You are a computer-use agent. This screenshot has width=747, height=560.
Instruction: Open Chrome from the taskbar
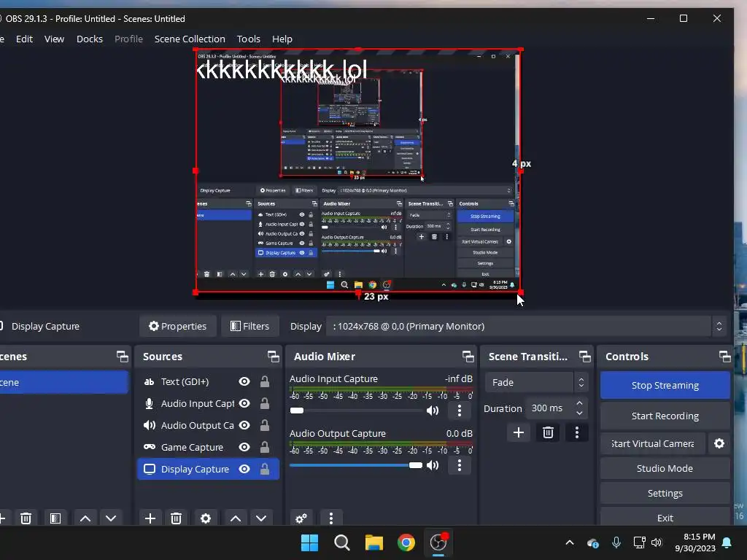click(x=406, y=542)
